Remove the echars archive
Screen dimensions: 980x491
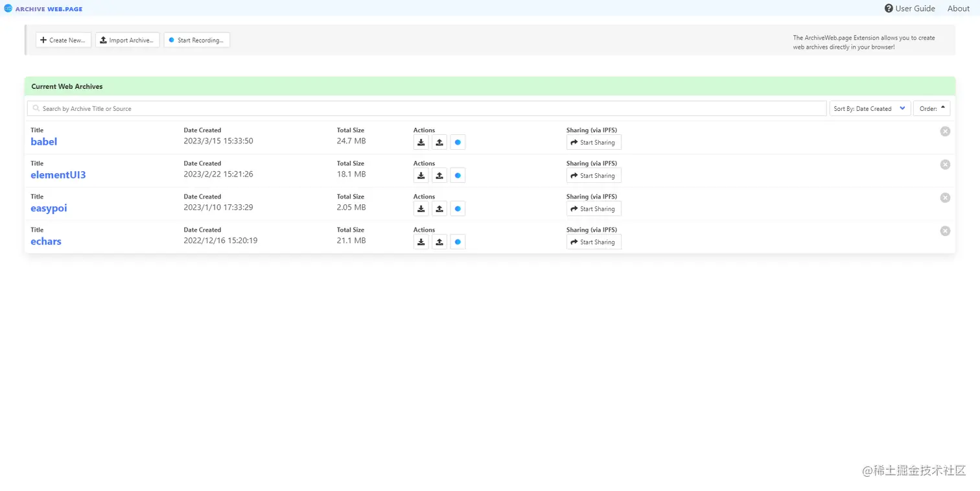click(x=945, y=231)
